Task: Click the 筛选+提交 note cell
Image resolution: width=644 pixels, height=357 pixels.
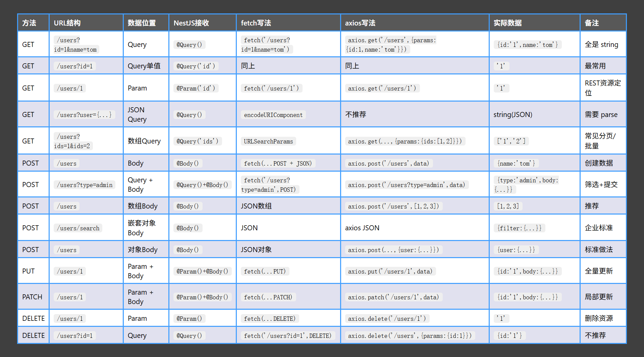Action: pyautogui.click(x=603, y=185)
